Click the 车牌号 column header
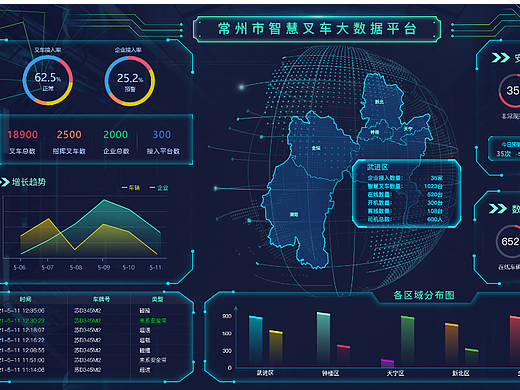 point(101,299)
